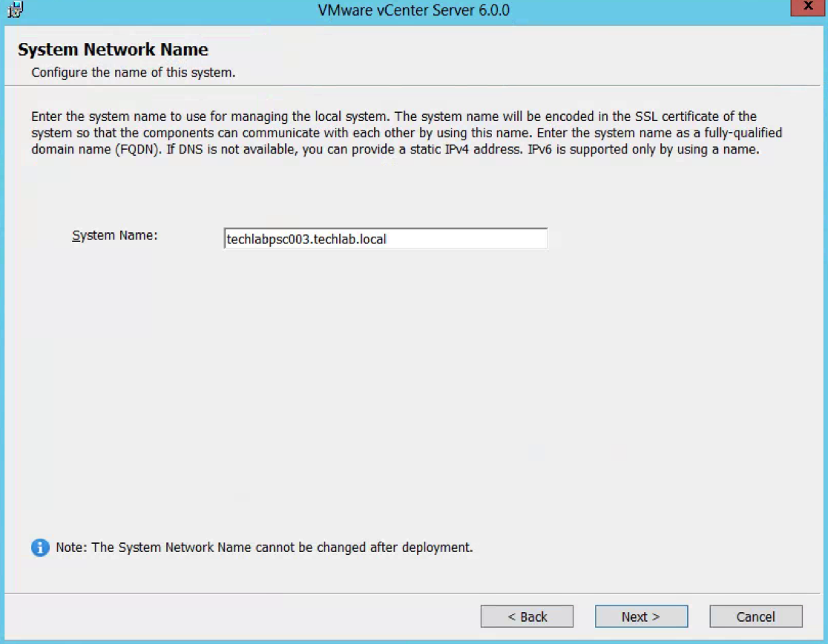Image resolution: width=828 pixels, height=644 pixels.
Task: Proceed with the Next button
Action: (x=641, y=617)
